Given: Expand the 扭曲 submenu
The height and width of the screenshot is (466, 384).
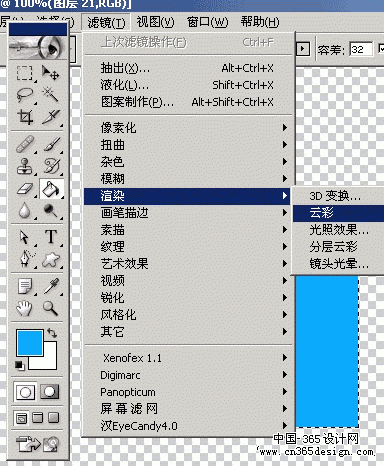Looking at the screenshot, I should coord(187,145).
